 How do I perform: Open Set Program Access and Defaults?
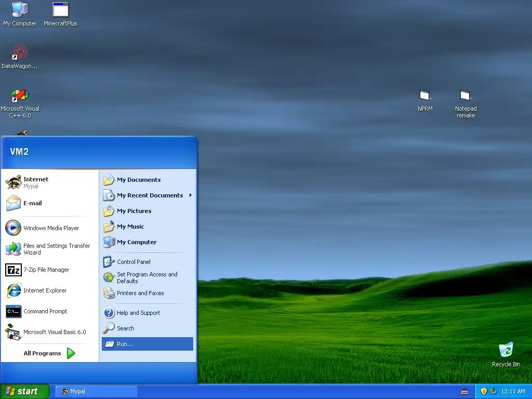[148, 277]
